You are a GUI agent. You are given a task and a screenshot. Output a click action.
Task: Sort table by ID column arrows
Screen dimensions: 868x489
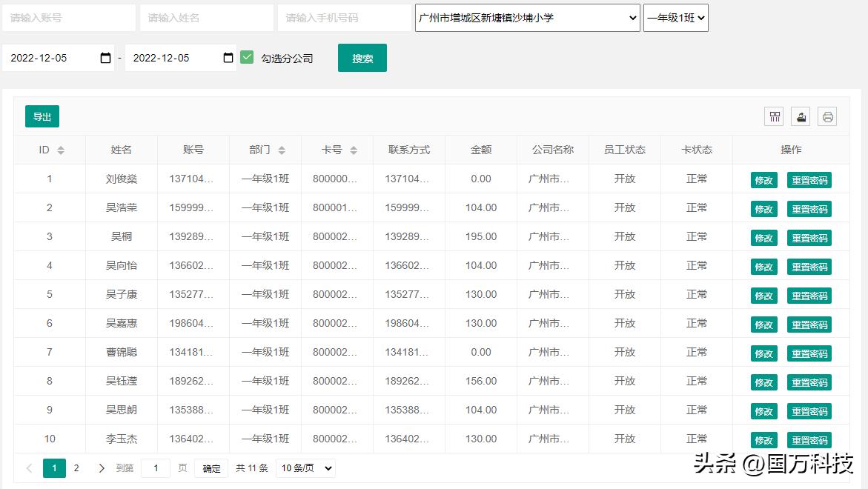(61, 150)
